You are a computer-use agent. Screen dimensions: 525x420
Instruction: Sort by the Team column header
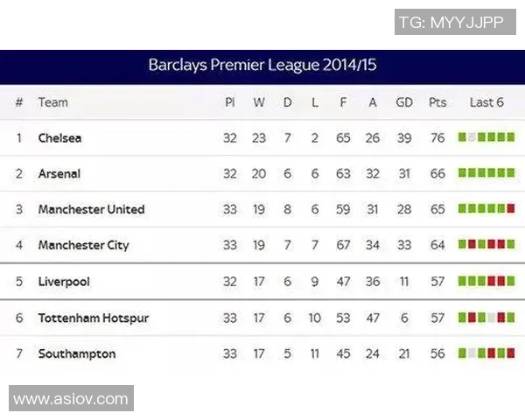point(52,102)
